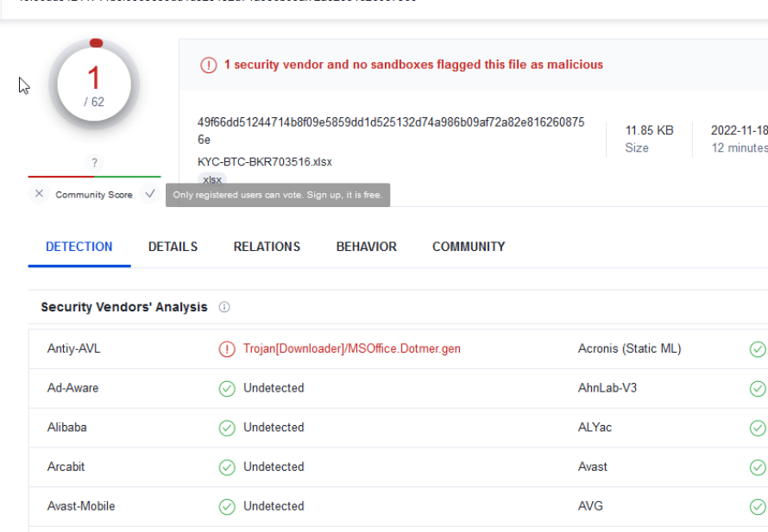Click the sign up tooltip about voting
768x532 pixels.
[278, 195]
